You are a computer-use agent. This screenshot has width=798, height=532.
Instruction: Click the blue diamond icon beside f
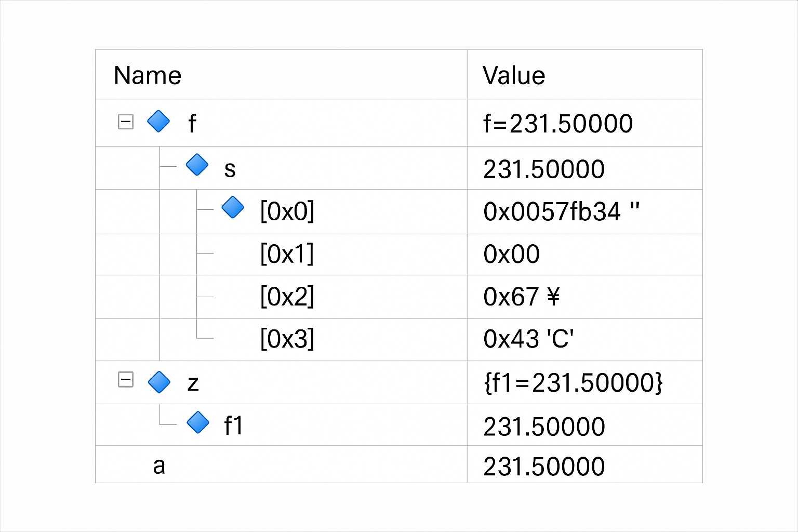click(158, 122)
